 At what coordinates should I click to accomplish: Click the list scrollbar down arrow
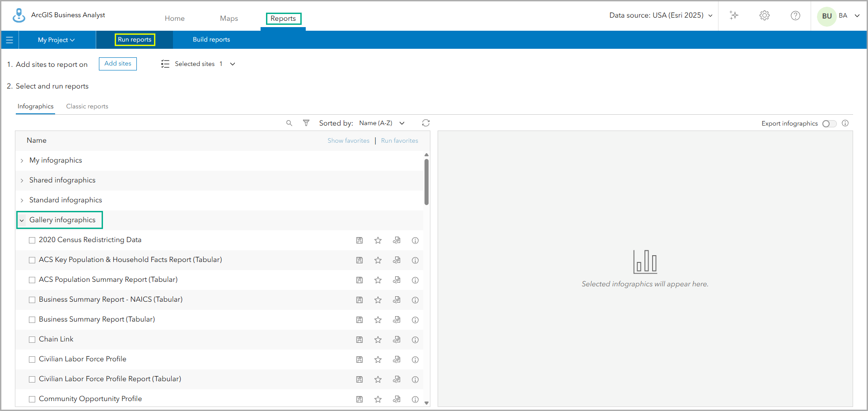coord(426,403)
